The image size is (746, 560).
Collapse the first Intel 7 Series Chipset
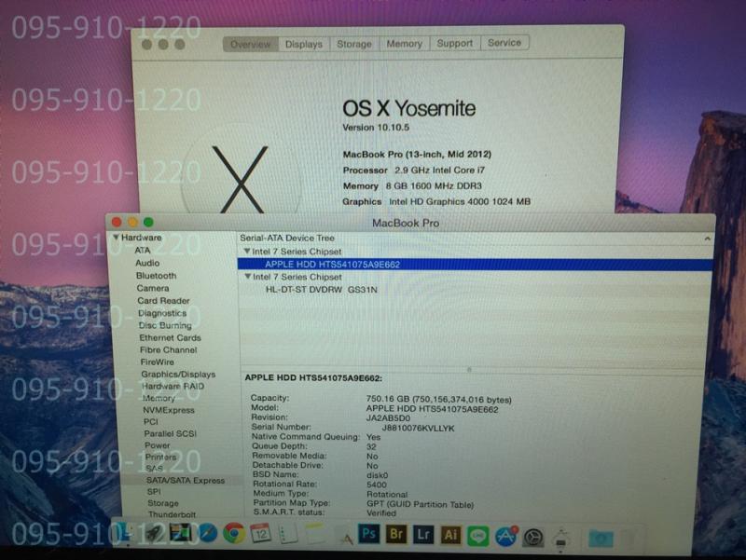(246, 252)
